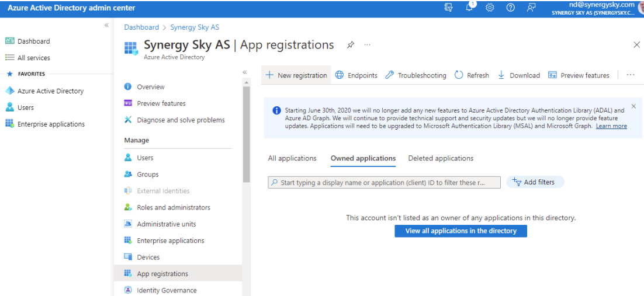Dismiss the ADAL info banner

point(633,106)
